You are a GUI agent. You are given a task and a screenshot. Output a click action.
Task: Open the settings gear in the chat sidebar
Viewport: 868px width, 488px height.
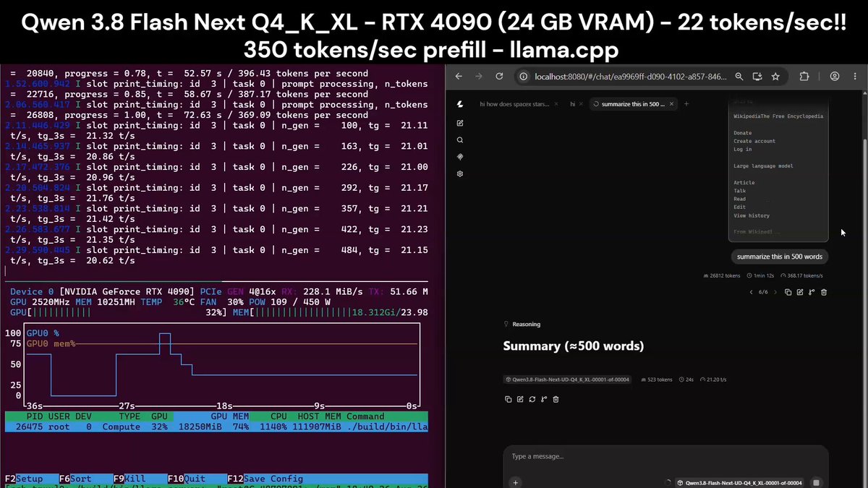(460, 174)
